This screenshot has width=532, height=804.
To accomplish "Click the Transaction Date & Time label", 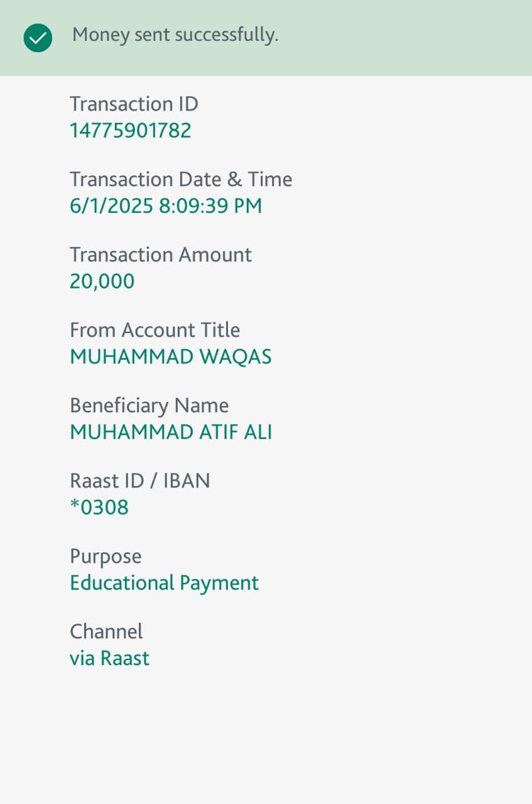I will click(181, 180).
